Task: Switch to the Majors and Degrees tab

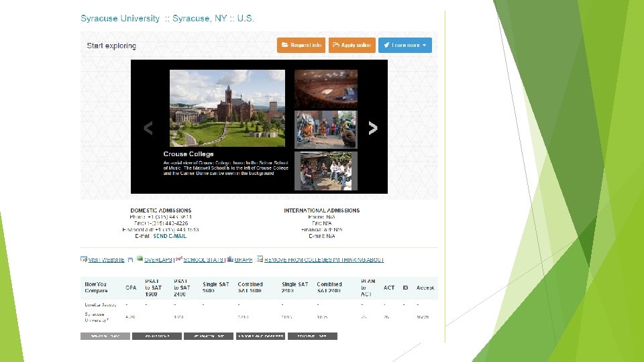Action: tap(260, 336)
